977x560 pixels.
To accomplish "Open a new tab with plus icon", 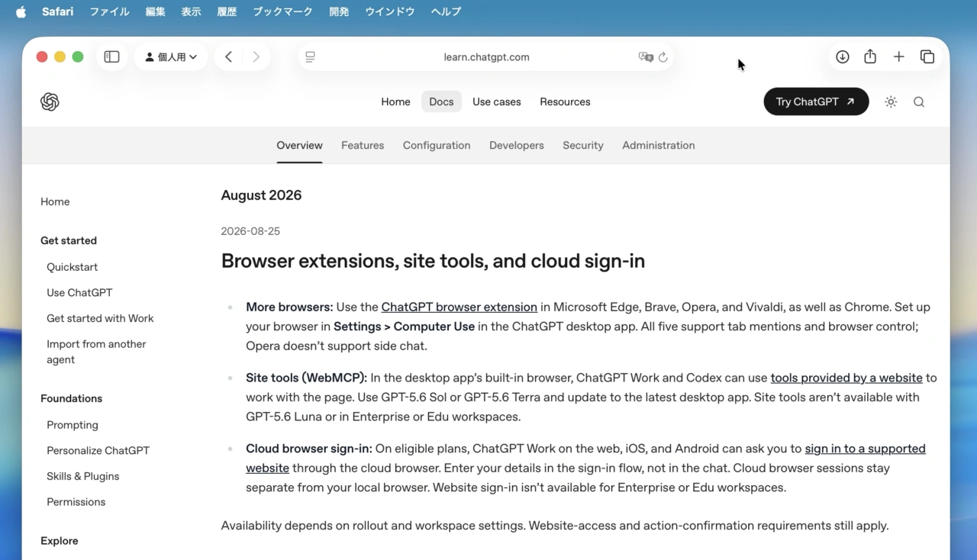I will pyautogui.click(x=898, y=56).
